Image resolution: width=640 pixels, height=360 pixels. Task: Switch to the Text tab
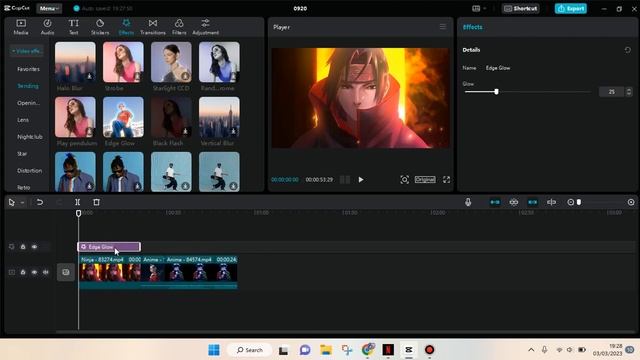click(x=73, y=27)
